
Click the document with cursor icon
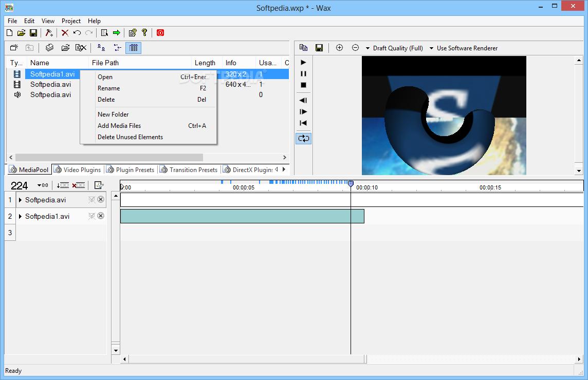[105, 33]
